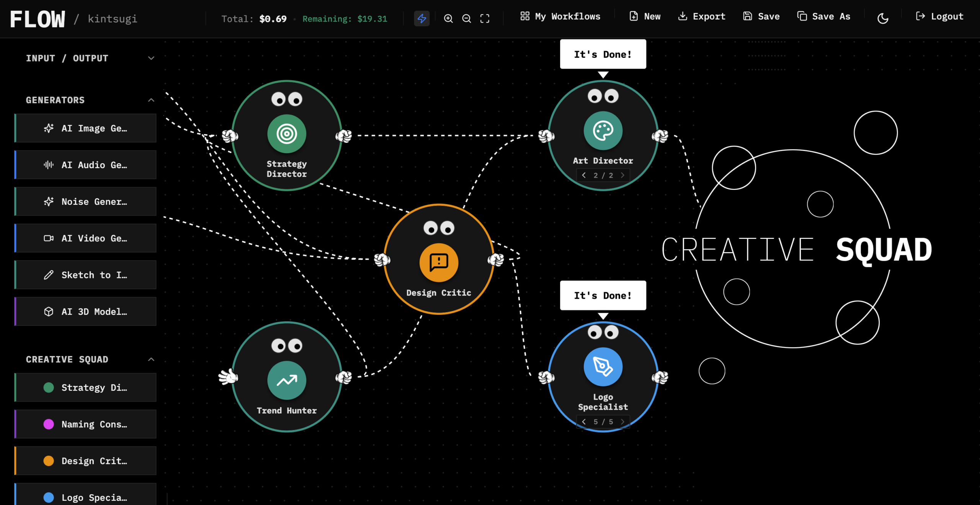Collapse the Creative Squad sidebar section
This screenshot has height=505, width=980.
click(x=151, y=359)
